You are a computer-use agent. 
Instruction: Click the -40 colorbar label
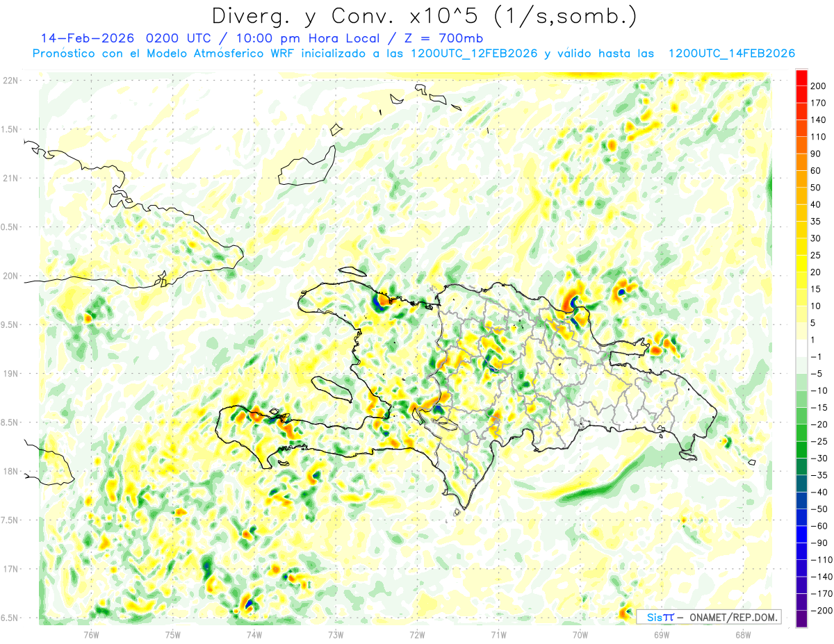point(819,492)
